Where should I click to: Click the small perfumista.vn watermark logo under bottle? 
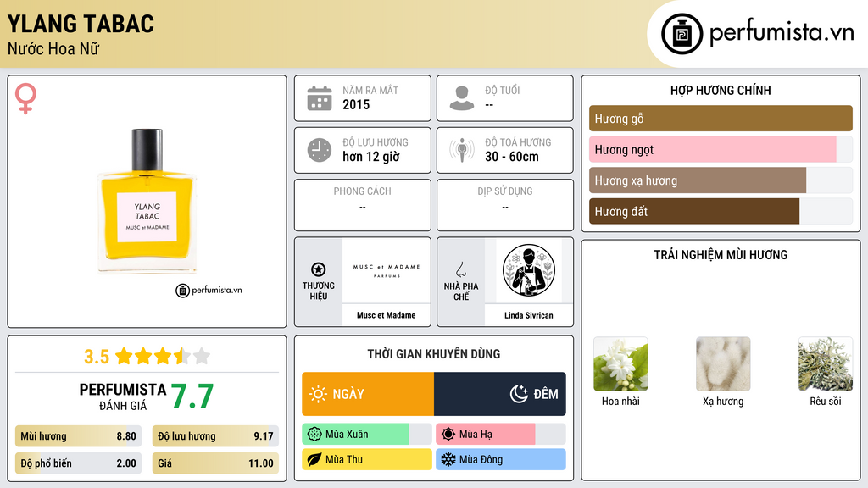[x=209, y=290]
